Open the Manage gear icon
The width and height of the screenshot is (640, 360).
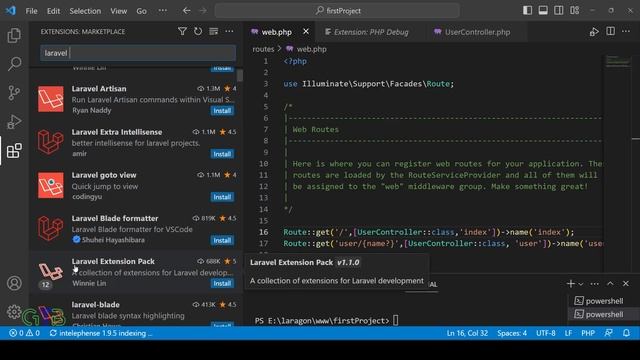click(x=14, y=312)
